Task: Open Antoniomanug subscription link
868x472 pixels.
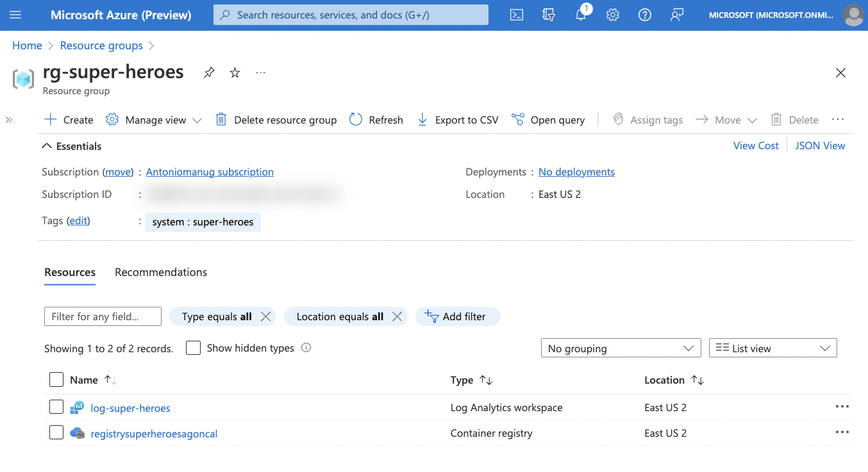Action: tap(210, 172)
